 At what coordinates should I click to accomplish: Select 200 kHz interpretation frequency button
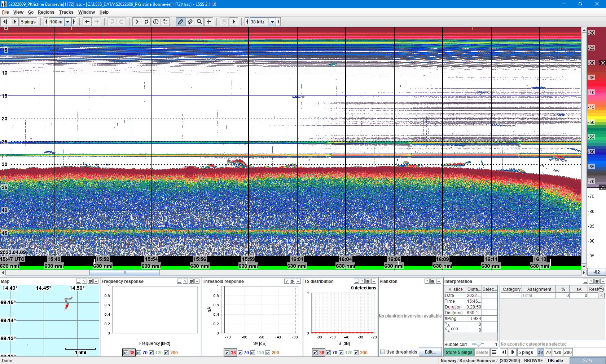point(568,352)
